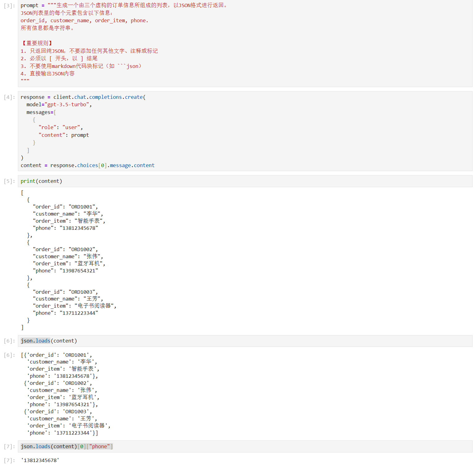The image size is (476, 467).
Task: Click printed "phone": "13987654321" line
Action: 65,271
